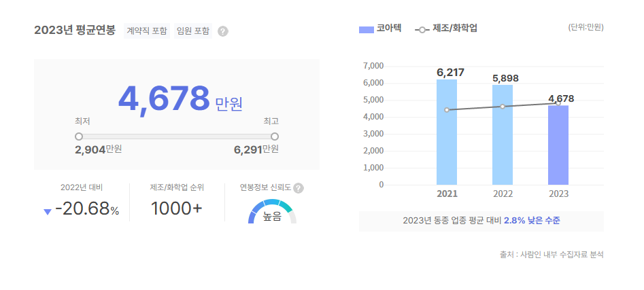
Task: Select the 임원 포함 tag
Action: click(193, 31)
